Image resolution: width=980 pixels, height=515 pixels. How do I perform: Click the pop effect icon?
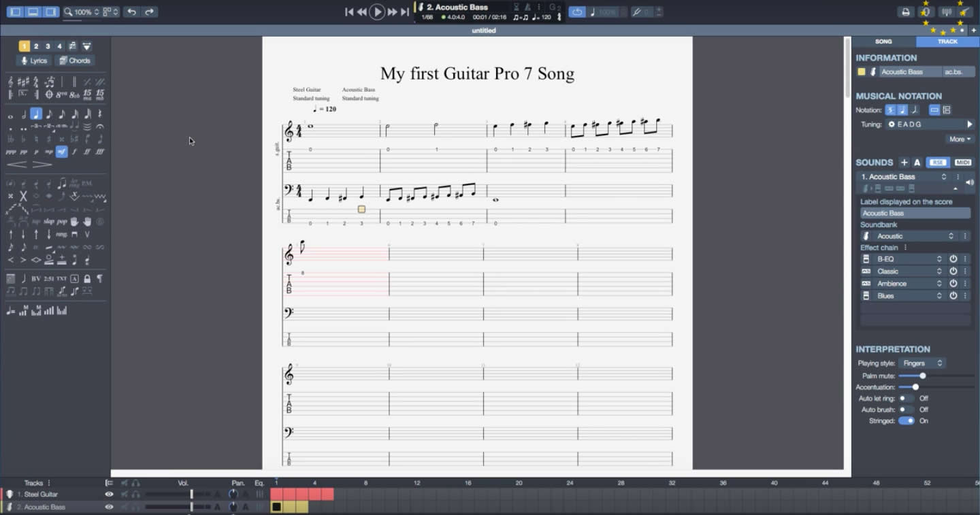[61, 221]
